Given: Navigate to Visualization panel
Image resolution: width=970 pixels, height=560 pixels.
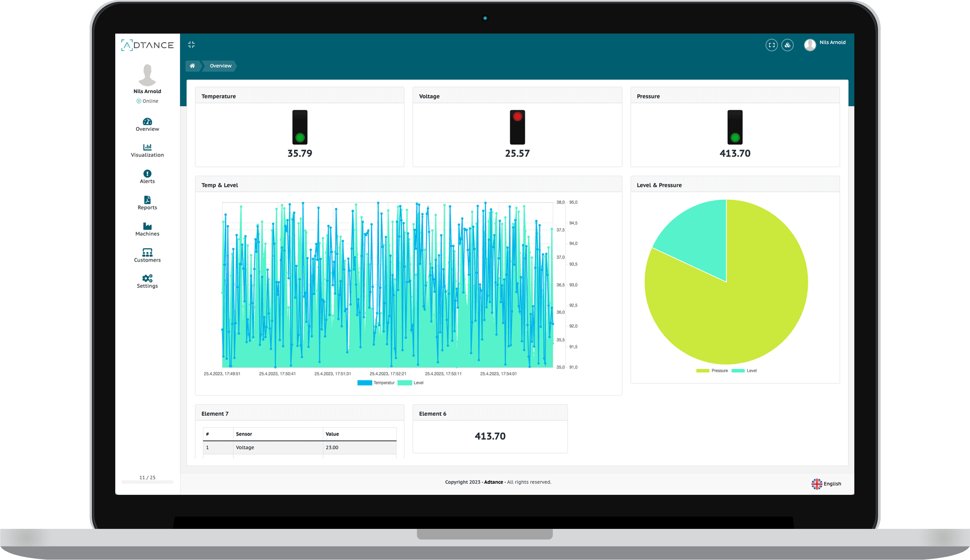Looking at the screenshot, I should point(147,150).
